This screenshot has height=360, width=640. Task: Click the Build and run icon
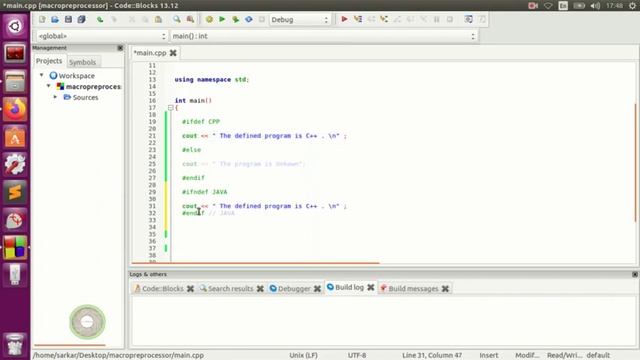pyautogui.click(x=236, y=19)
